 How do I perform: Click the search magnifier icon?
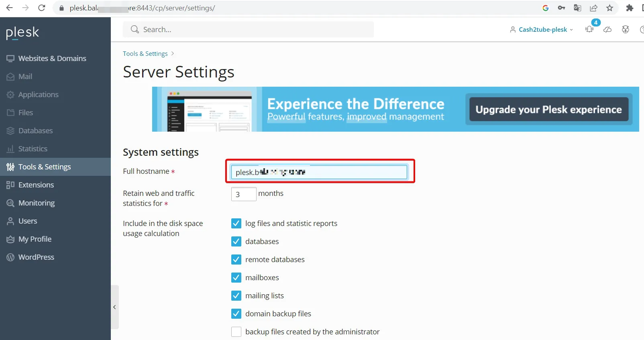[x=135, y=29]
